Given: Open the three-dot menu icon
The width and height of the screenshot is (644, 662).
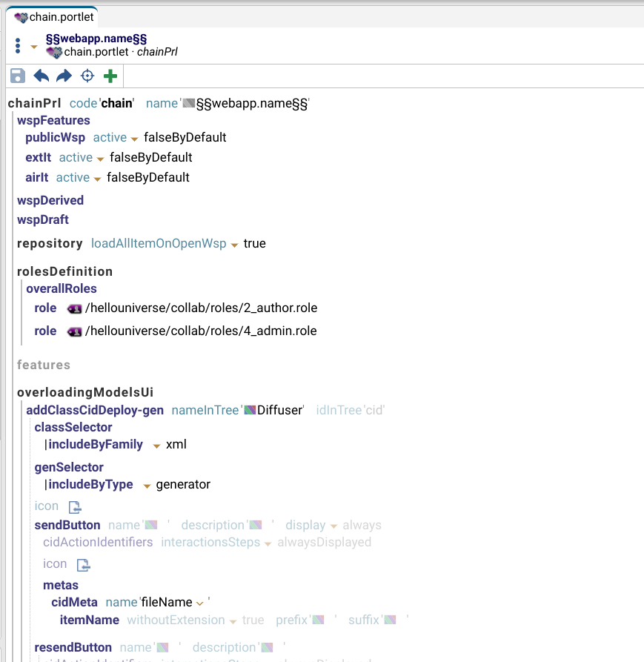Looking at the screenshot, I should (x=18, y=46).
